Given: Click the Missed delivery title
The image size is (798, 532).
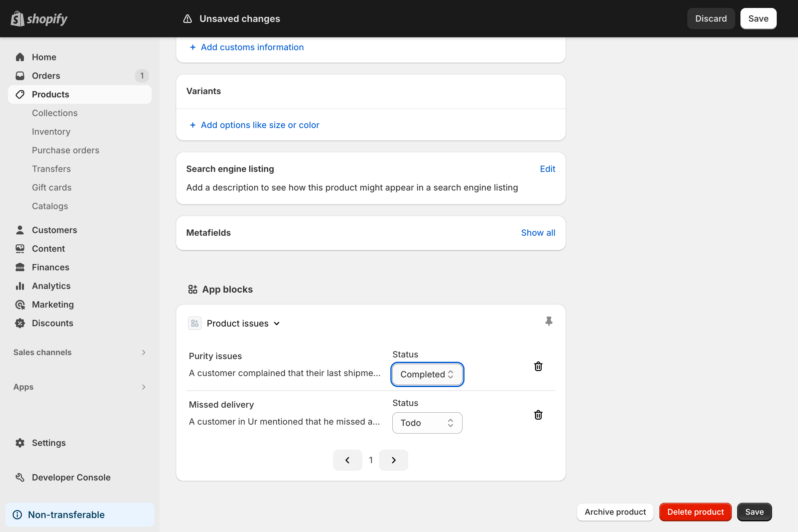Looking at the screenshot, I should (x=221, y=404).
